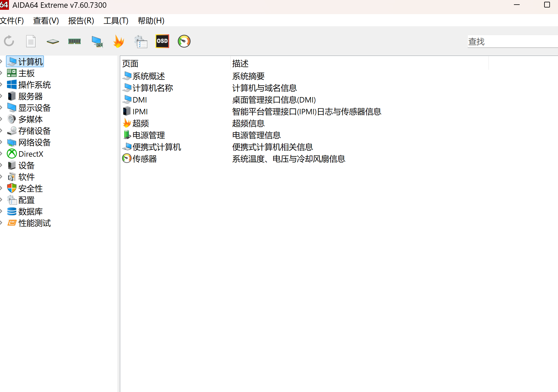Open the 查看(V) menu
Image resolution: width=558 pixels, height=392 pixels.
coord(46,21)
